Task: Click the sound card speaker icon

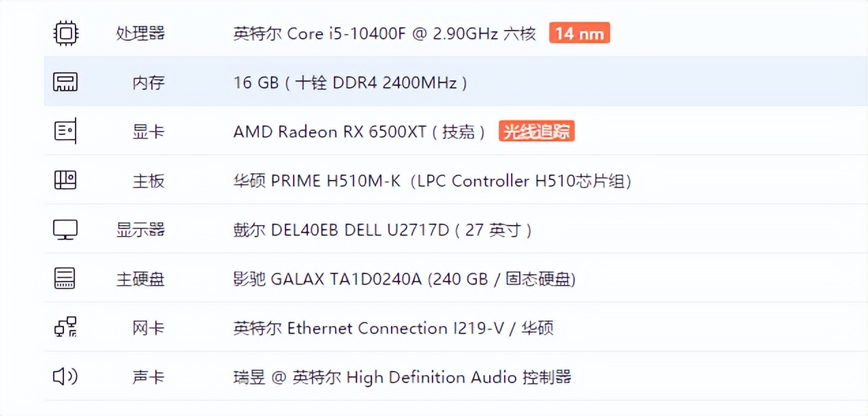Action: pos(65,376)
